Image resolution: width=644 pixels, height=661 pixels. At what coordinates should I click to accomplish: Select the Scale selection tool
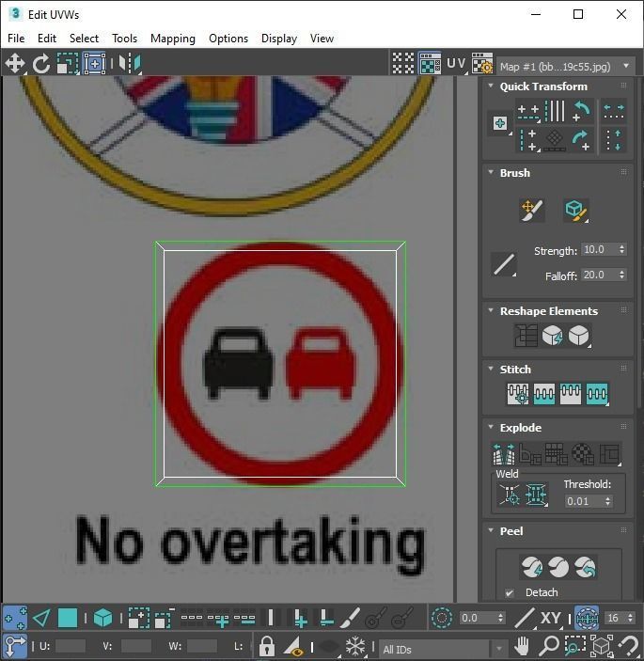tap(68, 64)
